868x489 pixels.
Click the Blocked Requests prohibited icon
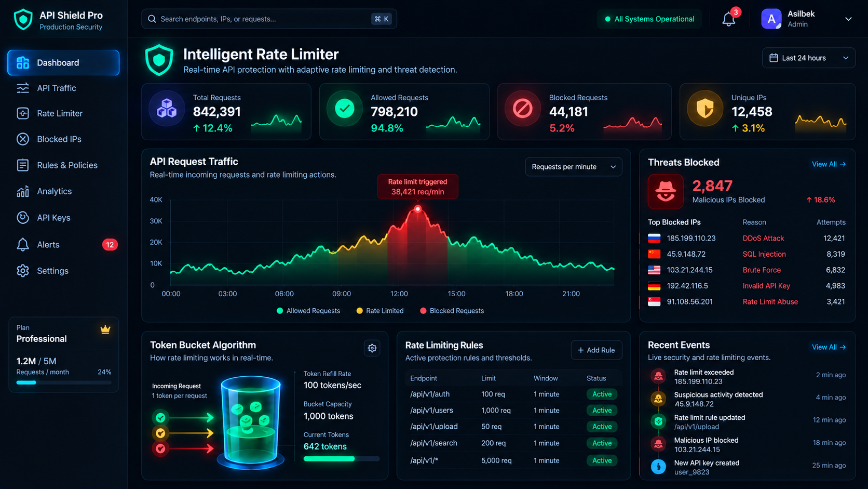tap(523, 109)
